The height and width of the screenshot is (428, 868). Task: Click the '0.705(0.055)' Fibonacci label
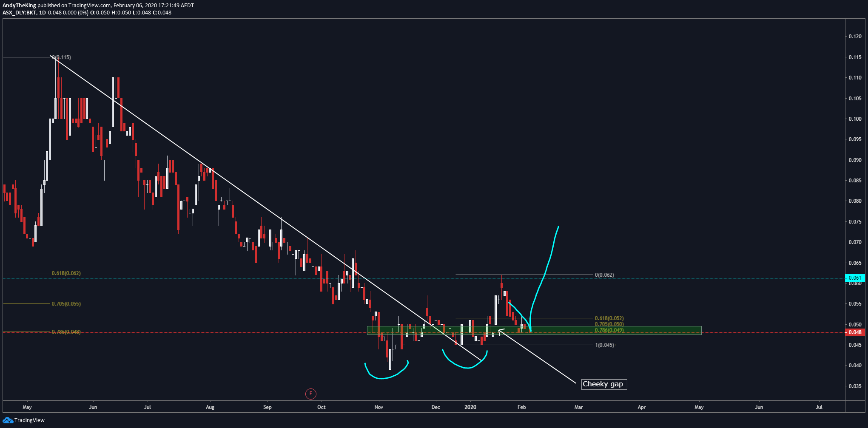[66, 304]
